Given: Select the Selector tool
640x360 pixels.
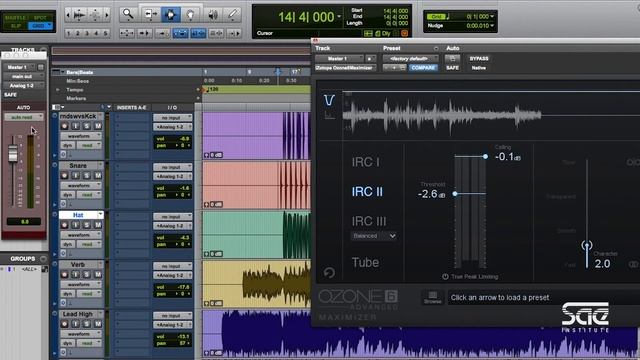Looking at the screenshot, I should 170,15.
